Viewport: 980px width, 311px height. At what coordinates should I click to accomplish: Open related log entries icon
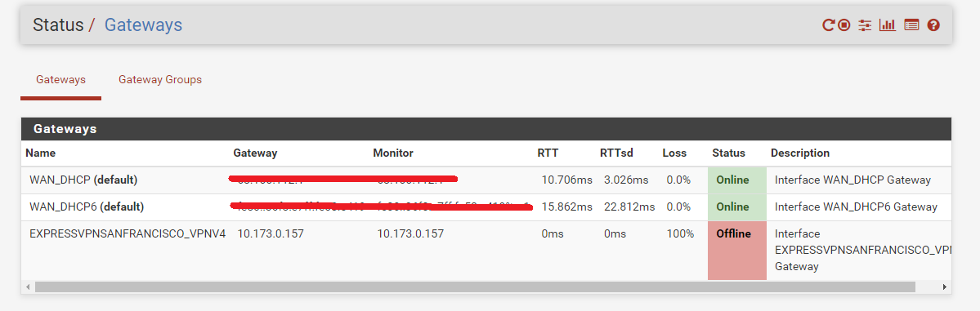point(912,25)
